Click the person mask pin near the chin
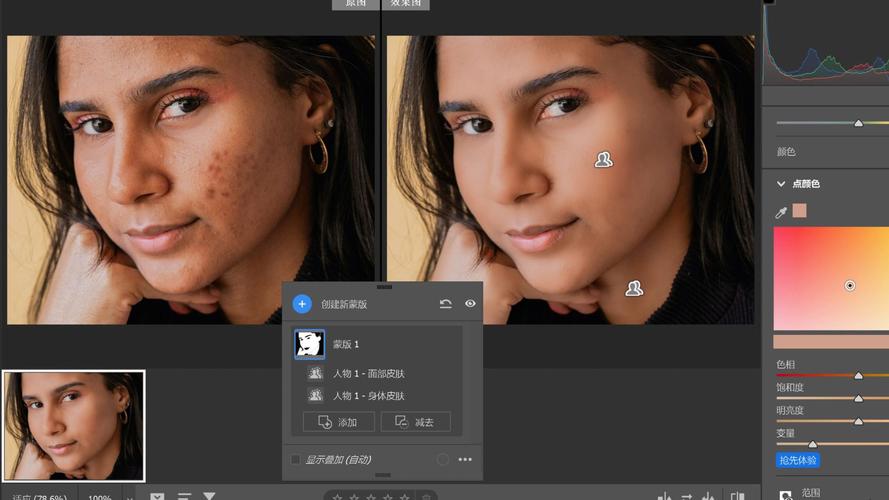889x500 pixels. point(634,289)
